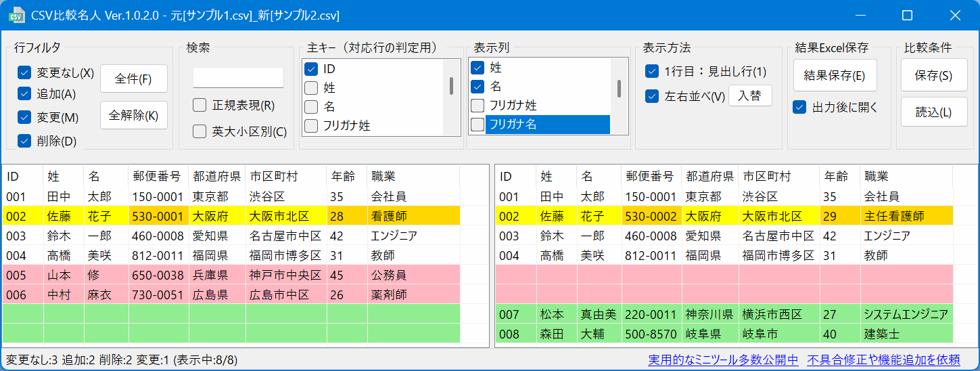This screenshot has height=371, width=980.
Task: Click システムエンジニア cell in right table
Action: point(906,314)
